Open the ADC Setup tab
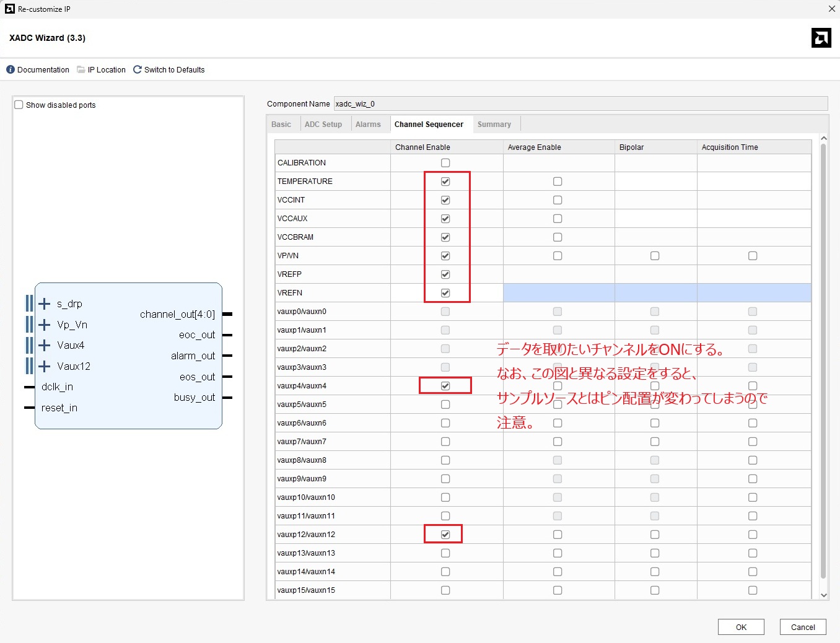The width and height of the screenshot is (840, 643). (x=323, y=125)
